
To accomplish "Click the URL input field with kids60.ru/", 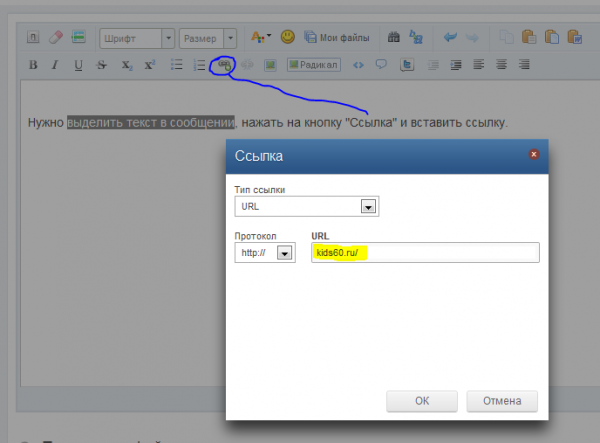I will (425, 253).
